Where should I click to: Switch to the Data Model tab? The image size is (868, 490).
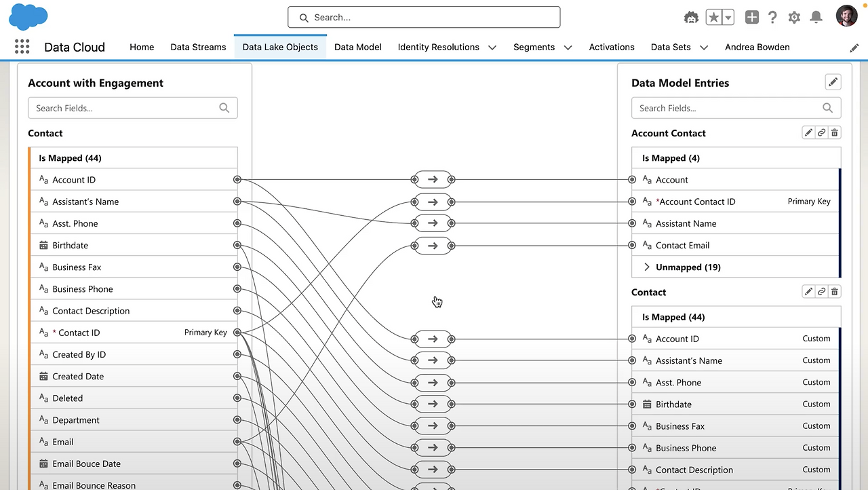[357, 47]
